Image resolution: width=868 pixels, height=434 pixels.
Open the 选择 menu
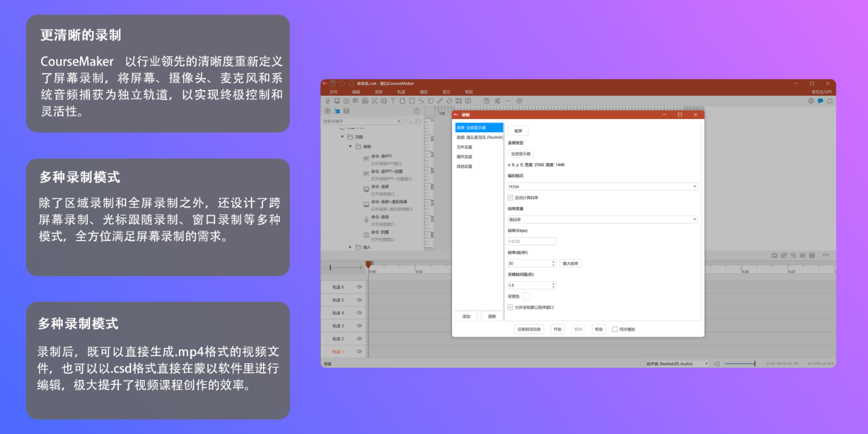[378, 92]
